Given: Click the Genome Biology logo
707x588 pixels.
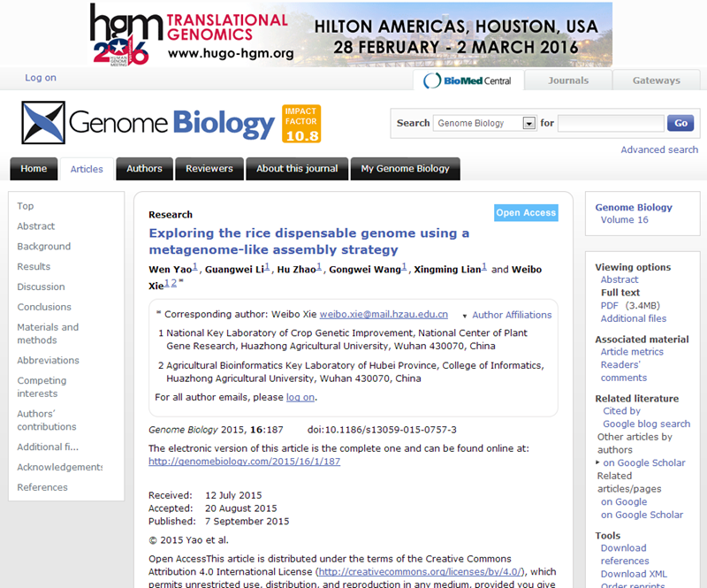Looking at the screenshot, I should click(x=148, y=123).
